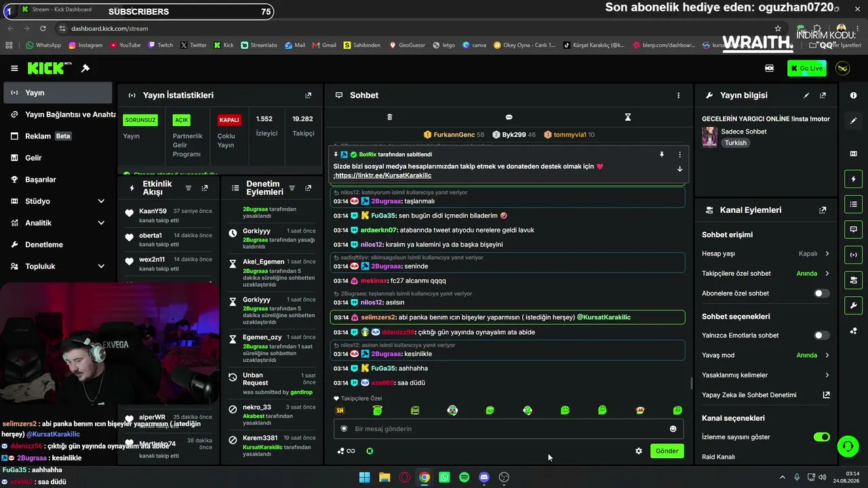Image resolution: width=868 pixels, height=488 pixels.
Task: Click the wrench icon in right sidebar
Action: click(x=853, y=306)
